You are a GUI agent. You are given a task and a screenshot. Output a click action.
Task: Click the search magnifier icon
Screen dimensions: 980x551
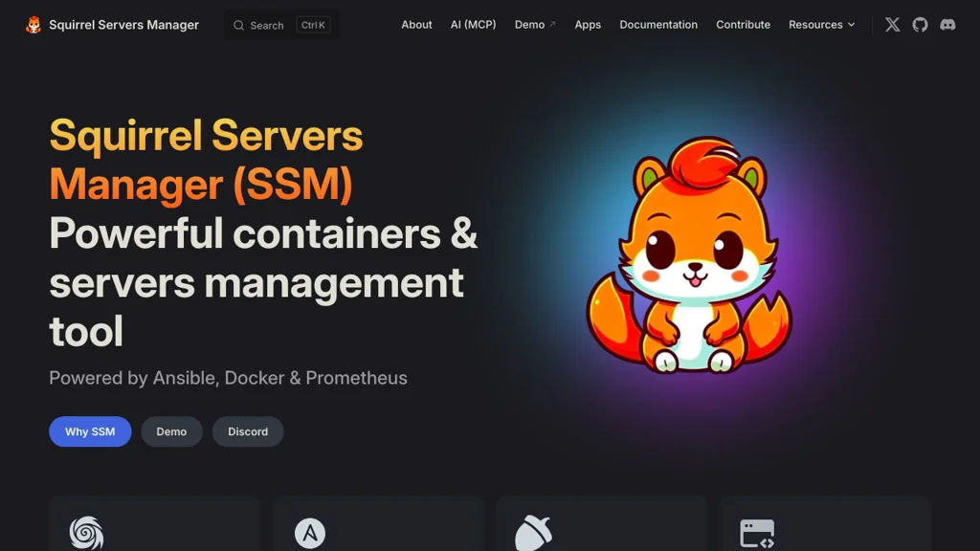tap(238, 26)
